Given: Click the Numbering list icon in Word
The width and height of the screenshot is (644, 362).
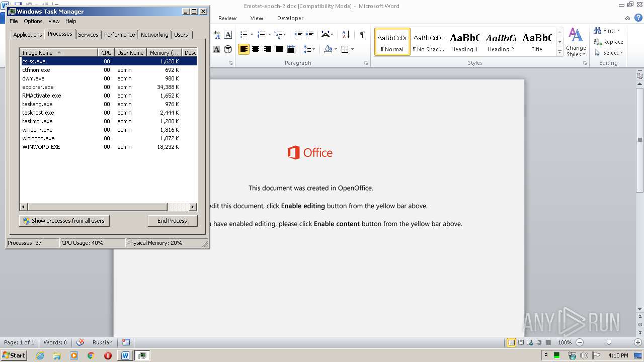Looking at the screenshot, I should [x=261, y=34].
